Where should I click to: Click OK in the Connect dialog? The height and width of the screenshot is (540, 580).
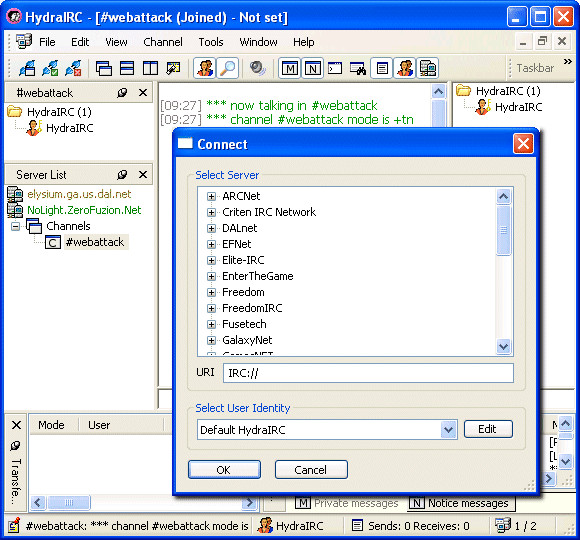(224, 470)
